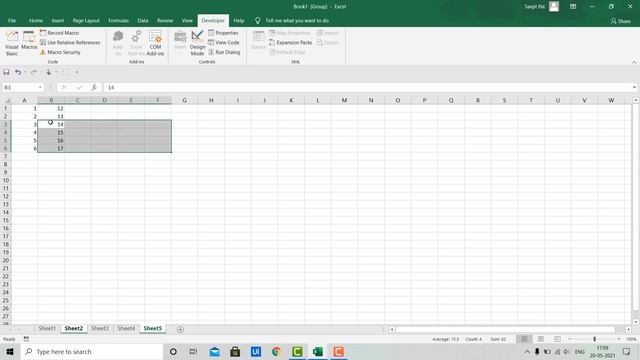
Task: Click cell containing 12
Action: coord(51,109)
